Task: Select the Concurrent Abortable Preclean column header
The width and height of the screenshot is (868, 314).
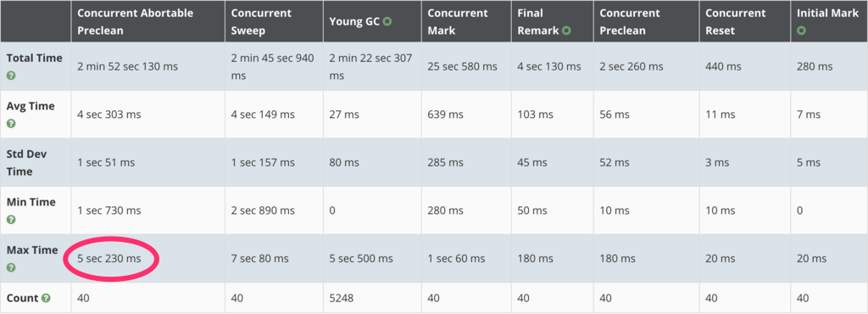Action: coord(147,21)
